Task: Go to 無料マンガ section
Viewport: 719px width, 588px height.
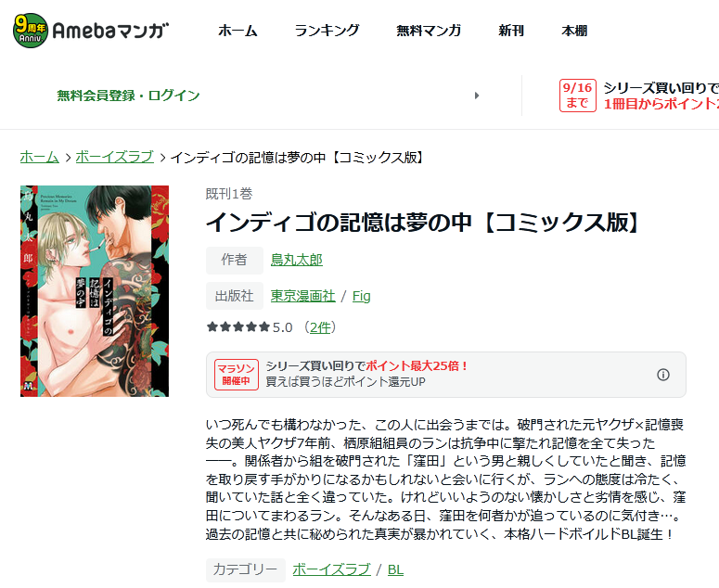Action: (x=429, y=31)
